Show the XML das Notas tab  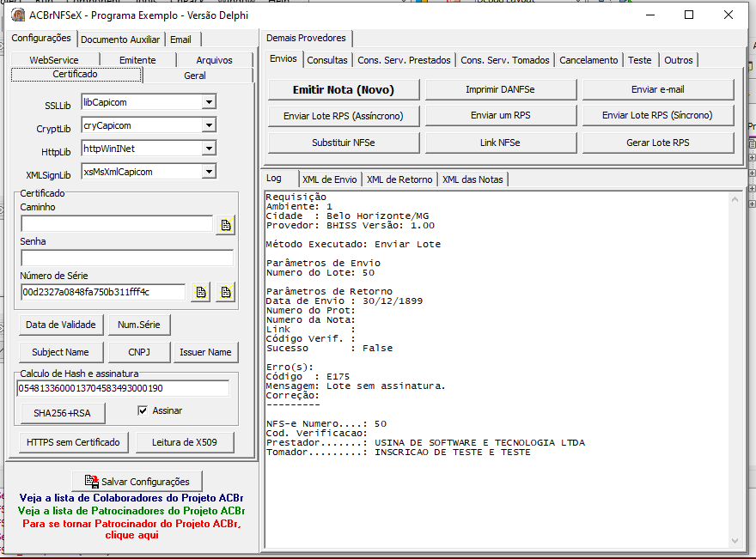click(x=473, y=179)
